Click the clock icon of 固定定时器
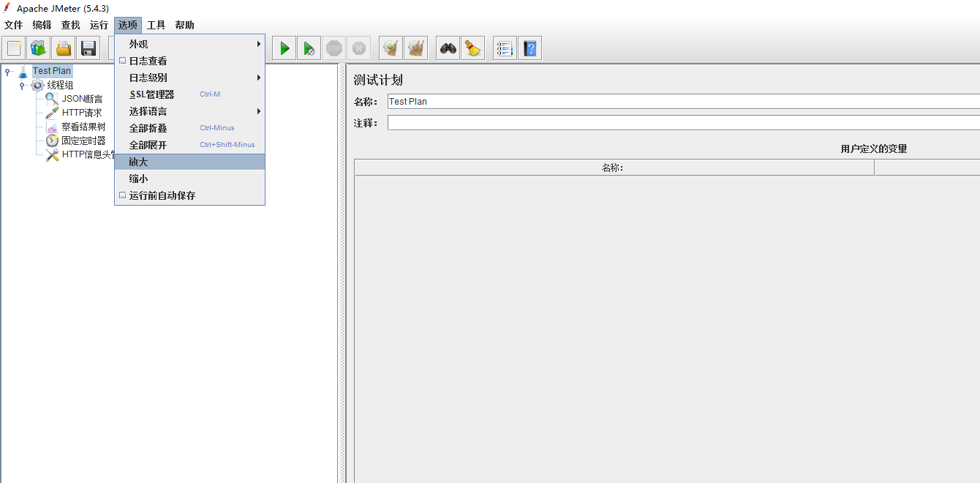 (x=52, y=141)
